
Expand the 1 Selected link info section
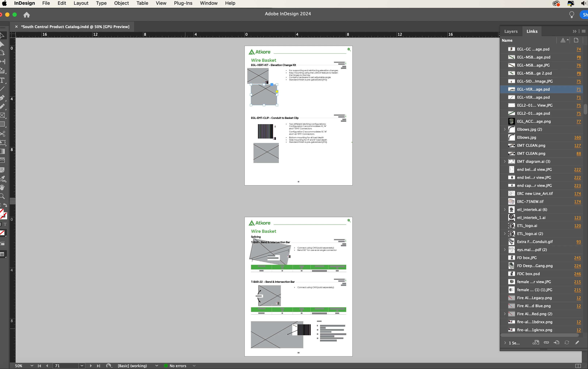click(x=505, y=343)
